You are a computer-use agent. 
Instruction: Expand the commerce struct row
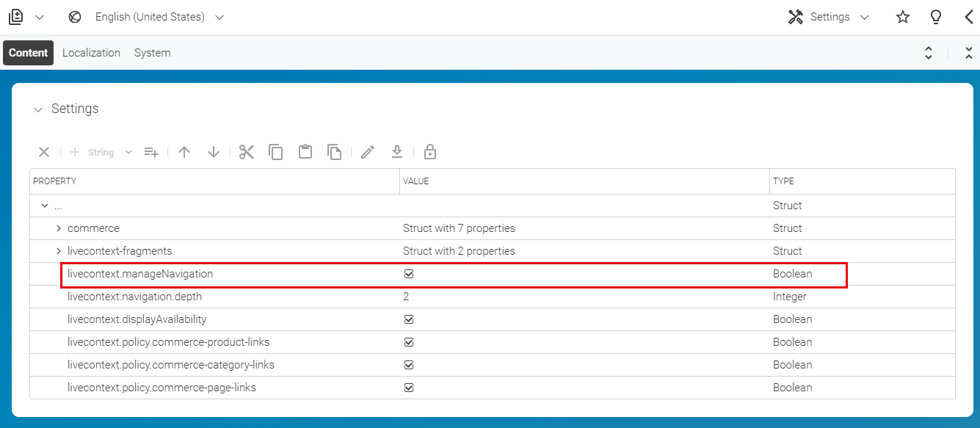58,228
